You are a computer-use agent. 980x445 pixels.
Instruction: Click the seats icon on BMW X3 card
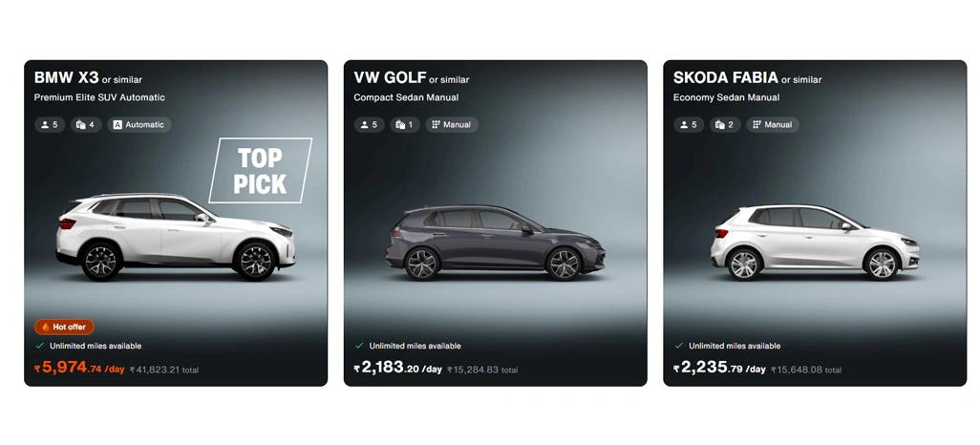[x=45, y=125]
